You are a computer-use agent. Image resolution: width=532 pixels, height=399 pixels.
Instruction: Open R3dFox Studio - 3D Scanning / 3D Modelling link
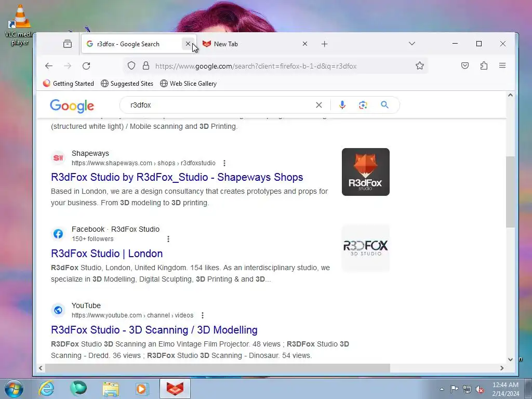click(154, 330)
